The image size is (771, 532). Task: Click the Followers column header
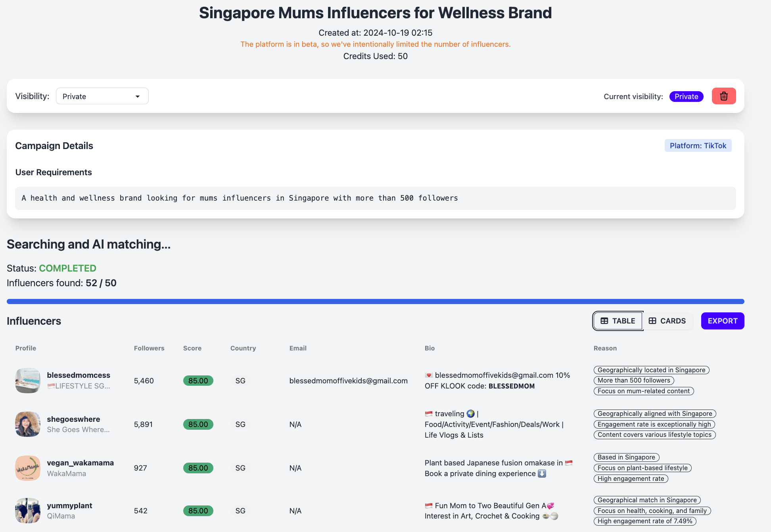tap(149, 348)
